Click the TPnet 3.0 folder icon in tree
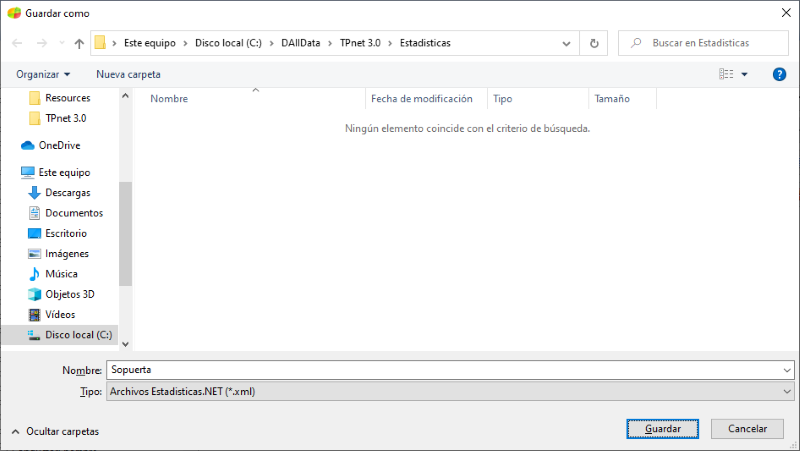 pos(35,118)
